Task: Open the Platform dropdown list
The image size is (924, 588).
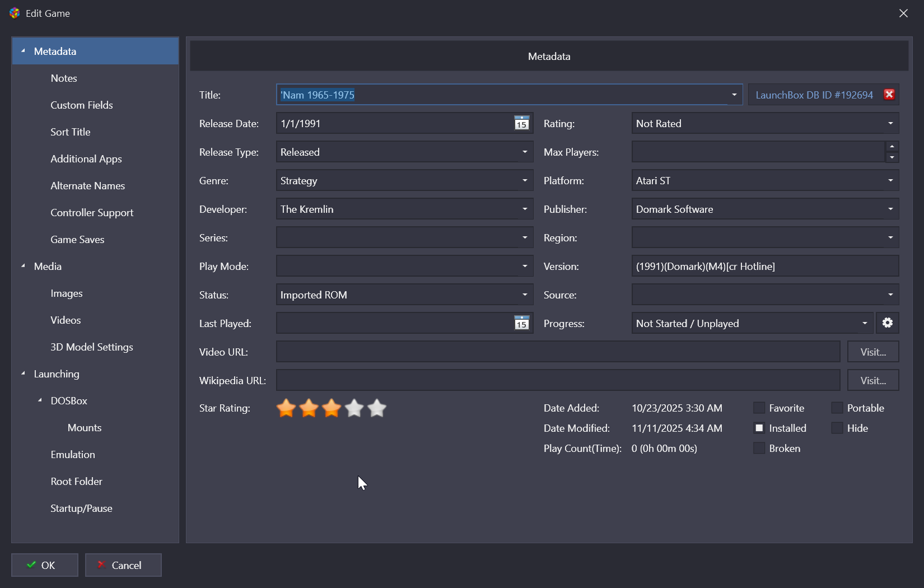Action: 890,181
